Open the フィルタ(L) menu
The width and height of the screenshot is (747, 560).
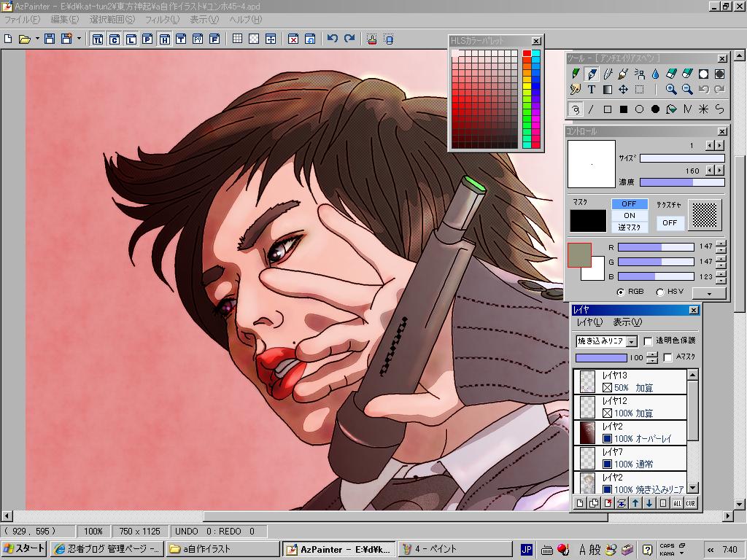(162, 20)
